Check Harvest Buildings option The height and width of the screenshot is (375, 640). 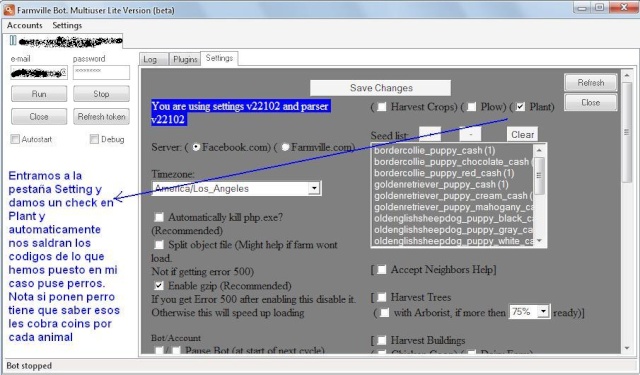coord(382,340)
